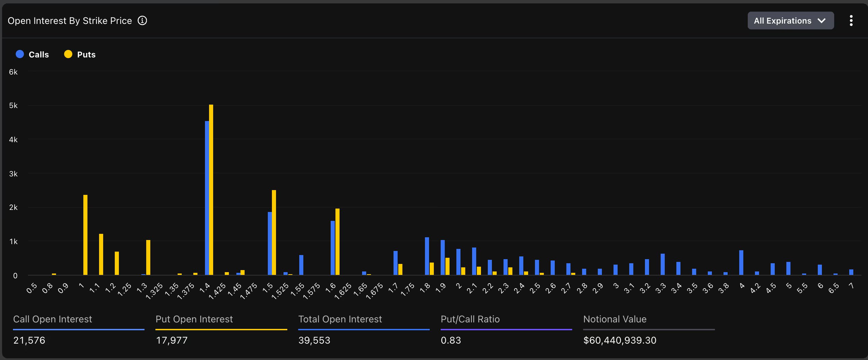The height and width of the screenshot is (360, 868).
Task: Click the Notional Value figure $60,440,939.30
Action: tap(620, 340)
